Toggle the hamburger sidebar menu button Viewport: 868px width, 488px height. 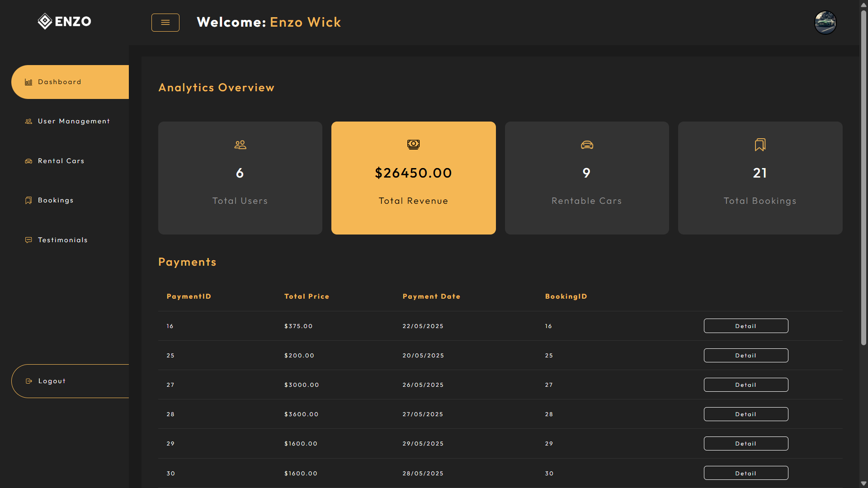click(x=165, y=23)
